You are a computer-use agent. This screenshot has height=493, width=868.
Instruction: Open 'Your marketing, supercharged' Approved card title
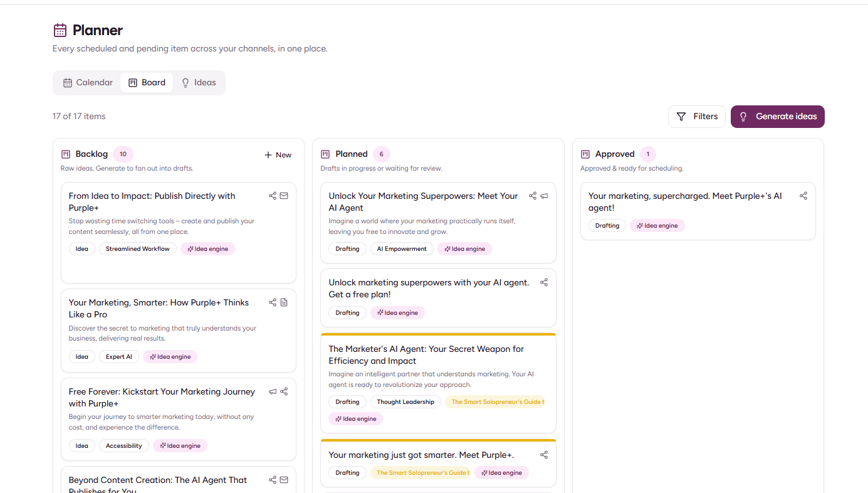(685, 202)
